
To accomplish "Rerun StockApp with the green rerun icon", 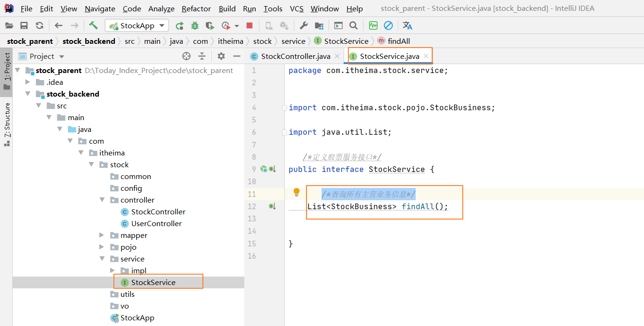I will click(179, 25).
